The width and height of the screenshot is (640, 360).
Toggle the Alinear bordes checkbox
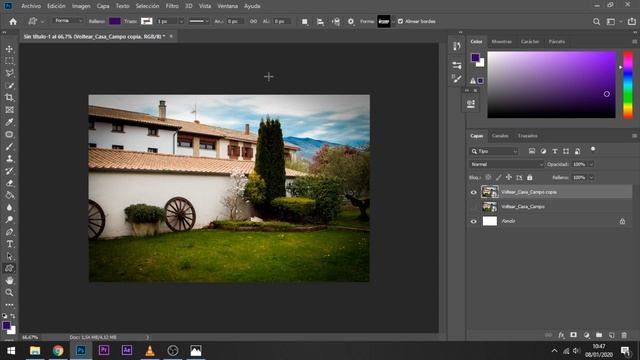[400, 21]
